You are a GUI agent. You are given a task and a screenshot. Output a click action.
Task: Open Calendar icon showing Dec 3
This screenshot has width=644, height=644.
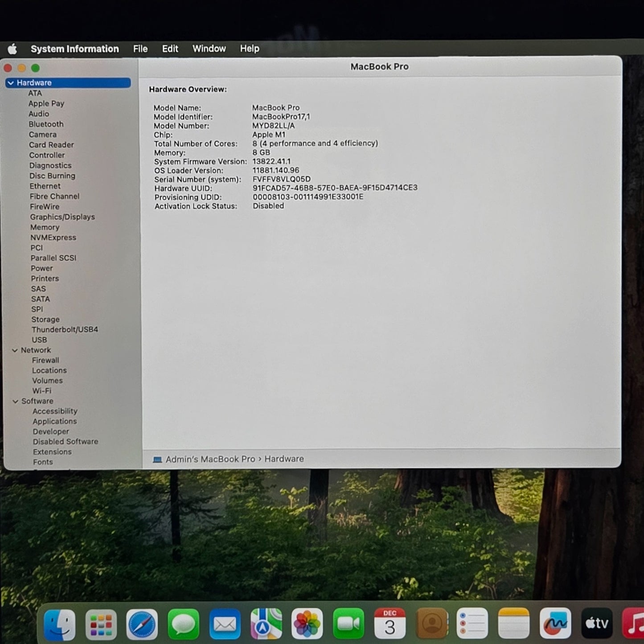390,624
